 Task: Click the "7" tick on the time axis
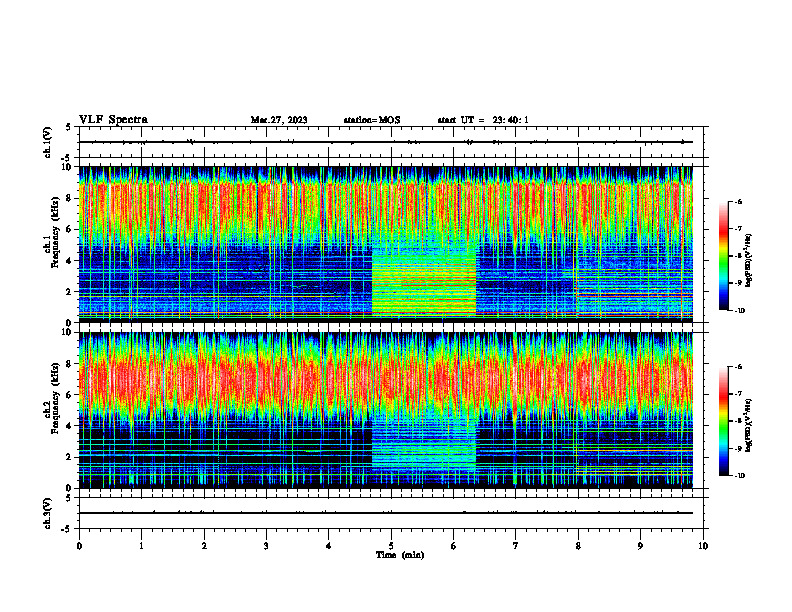click(x=516, y=546)
